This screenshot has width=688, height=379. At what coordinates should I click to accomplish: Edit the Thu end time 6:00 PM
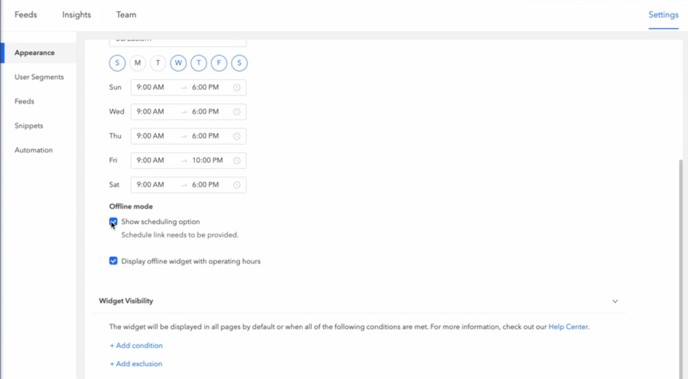pyautogui.click(x=205, y=136)
